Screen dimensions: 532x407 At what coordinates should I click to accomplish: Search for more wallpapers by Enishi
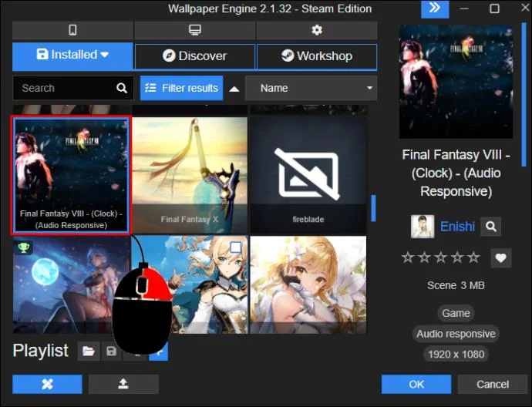490,226
